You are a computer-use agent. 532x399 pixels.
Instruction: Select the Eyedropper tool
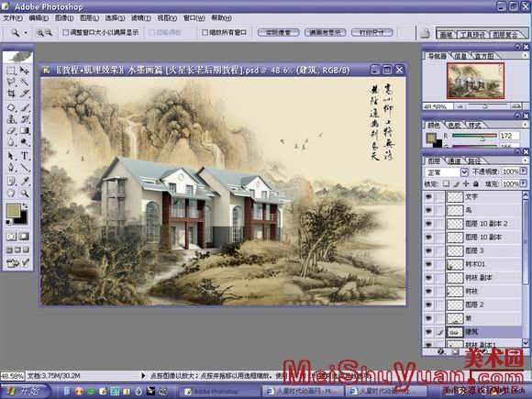tap(25, 182)
